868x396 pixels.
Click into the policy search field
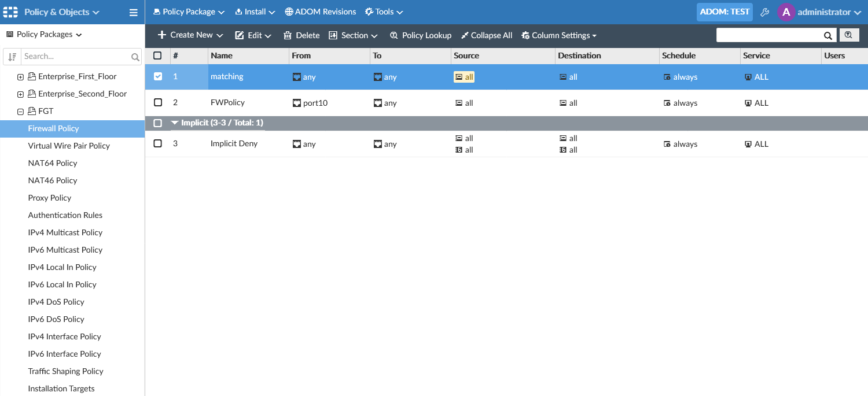pos(768,35)
